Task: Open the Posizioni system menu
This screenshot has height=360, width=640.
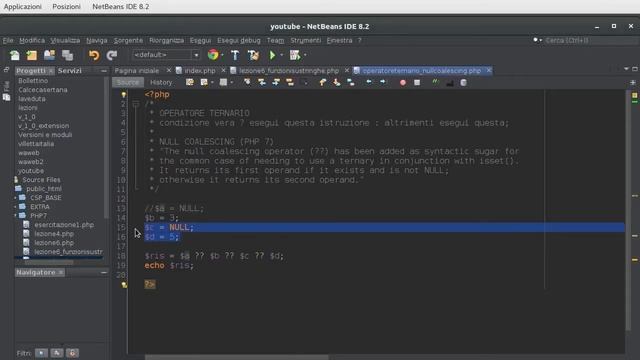Action: [66, 7]
